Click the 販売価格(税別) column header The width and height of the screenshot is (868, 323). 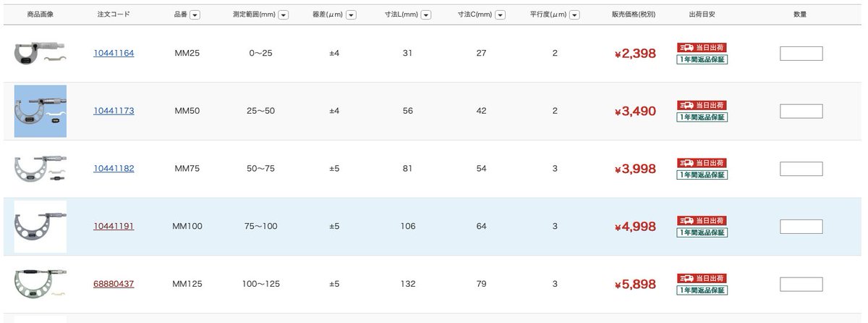[x=634, y=14]
